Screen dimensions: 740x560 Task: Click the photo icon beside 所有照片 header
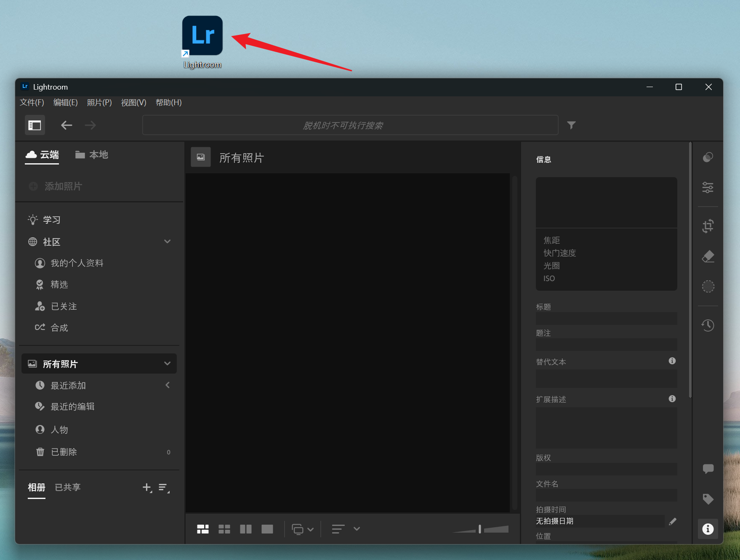pos(201,157)
